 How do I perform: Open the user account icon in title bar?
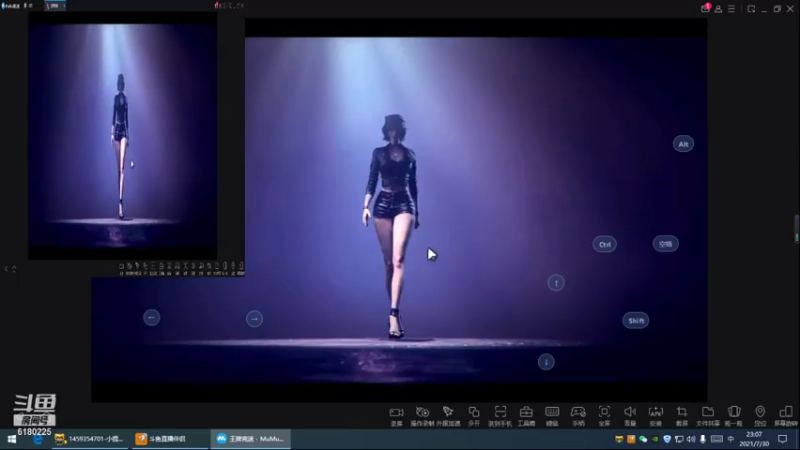click(718, 9)
